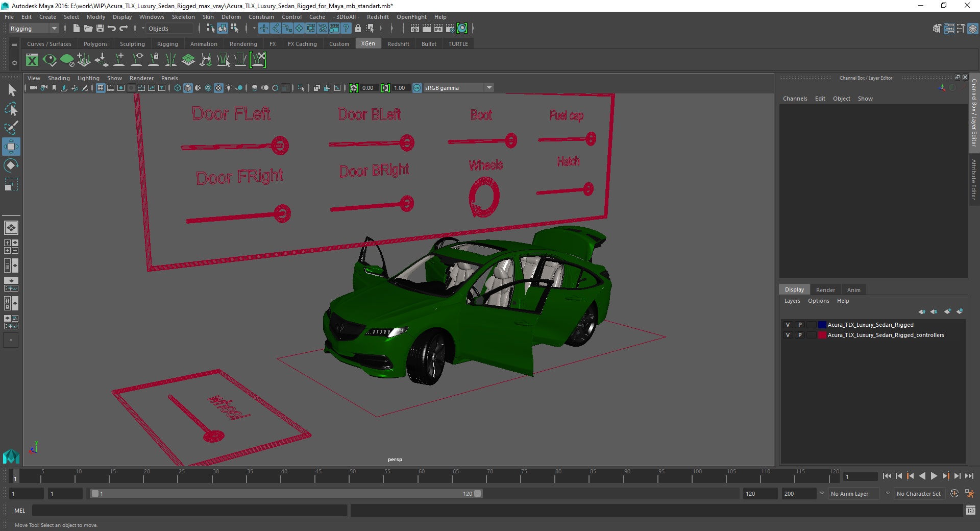This screenshot has height=531, width=980.
Task: Toggle visibility of Acura_TLX_Luxury_Sedan_Rigged_controllers layer
Action: coord(788,335)
